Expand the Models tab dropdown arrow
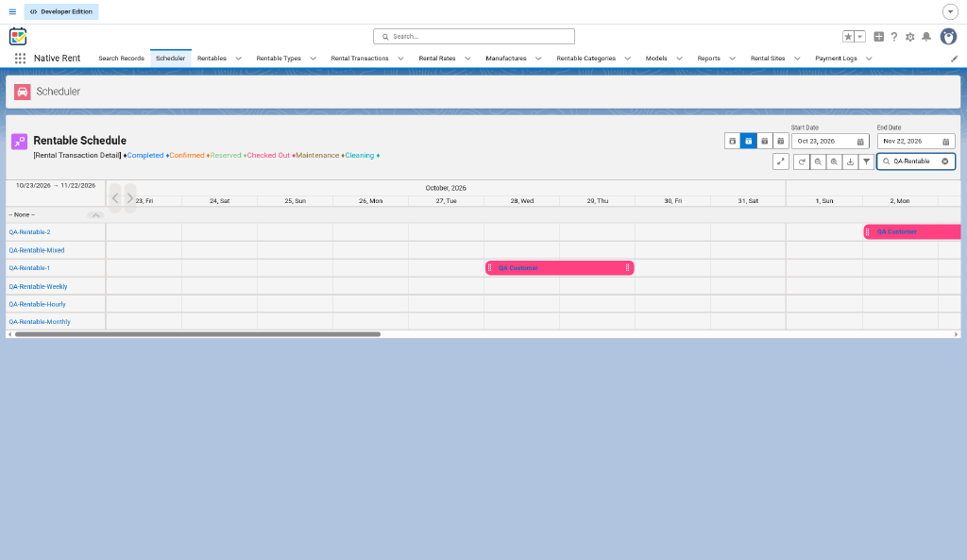 680,59
